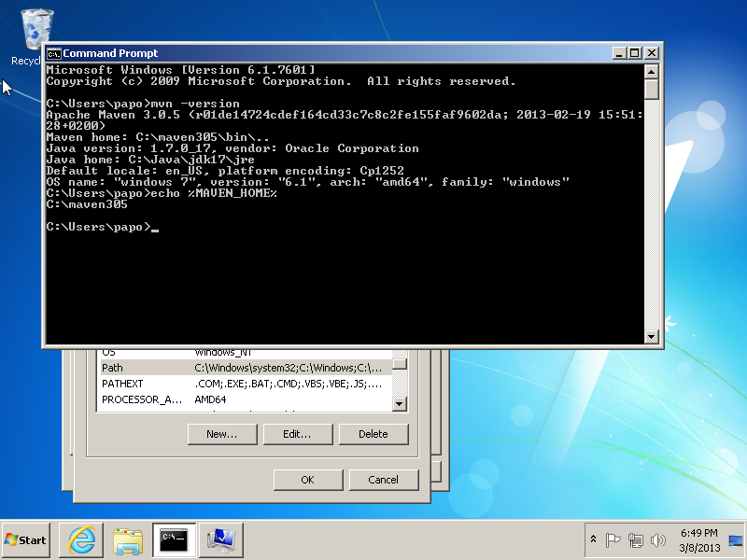Select the PATHEXT variable name
Screen dimensions: 747x560
coord(122,384)
